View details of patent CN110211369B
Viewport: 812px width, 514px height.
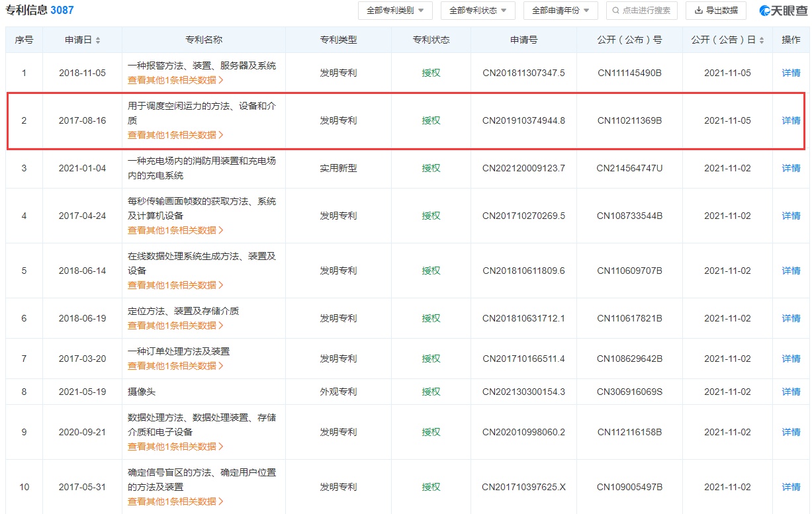791,120
